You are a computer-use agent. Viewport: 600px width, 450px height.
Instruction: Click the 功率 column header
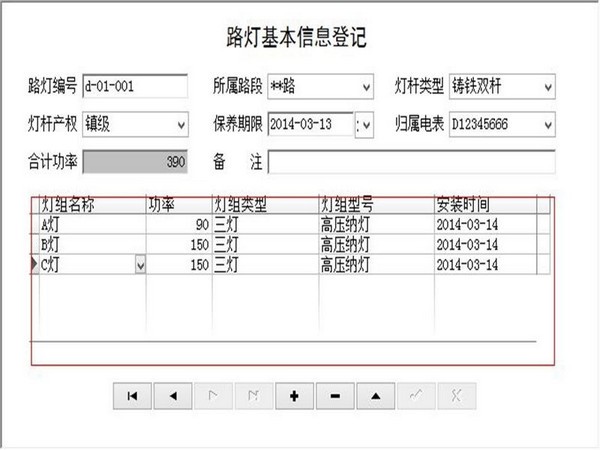click(178, 204)
